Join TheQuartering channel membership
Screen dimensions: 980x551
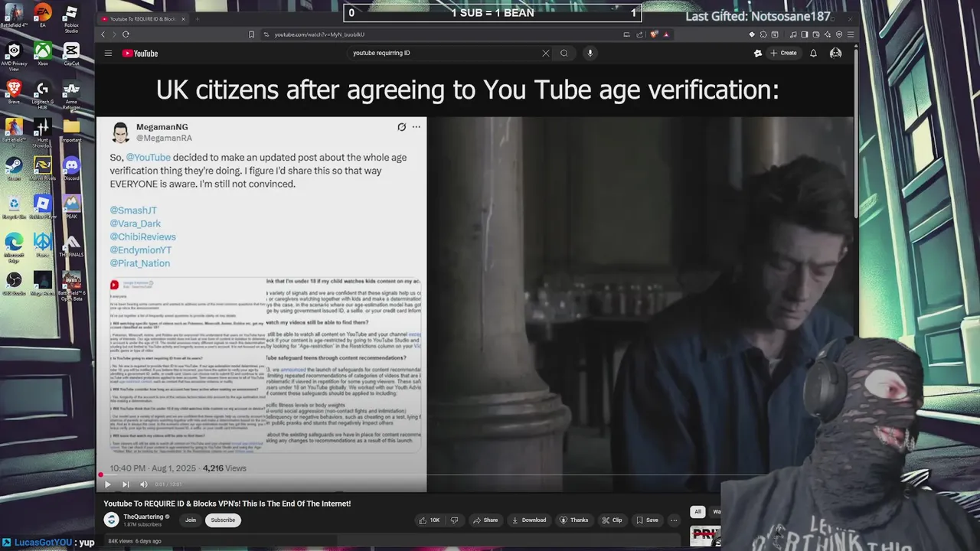pos(191,520)
